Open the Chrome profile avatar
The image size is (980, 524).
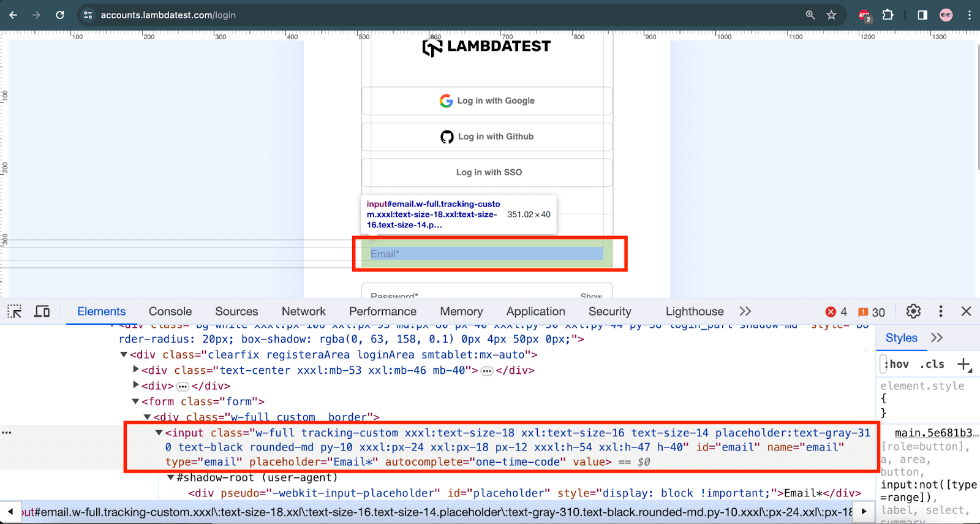click(x=946, y=15)
